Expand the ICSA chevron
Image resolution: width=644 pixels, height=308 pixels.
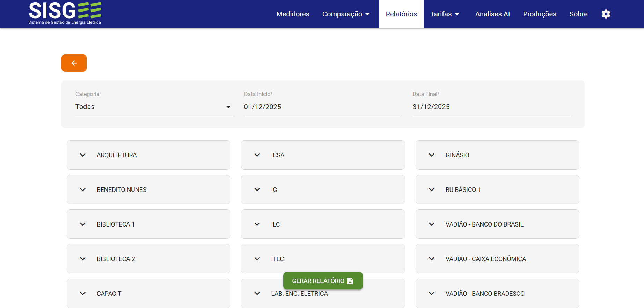click(x=257, y=155)
